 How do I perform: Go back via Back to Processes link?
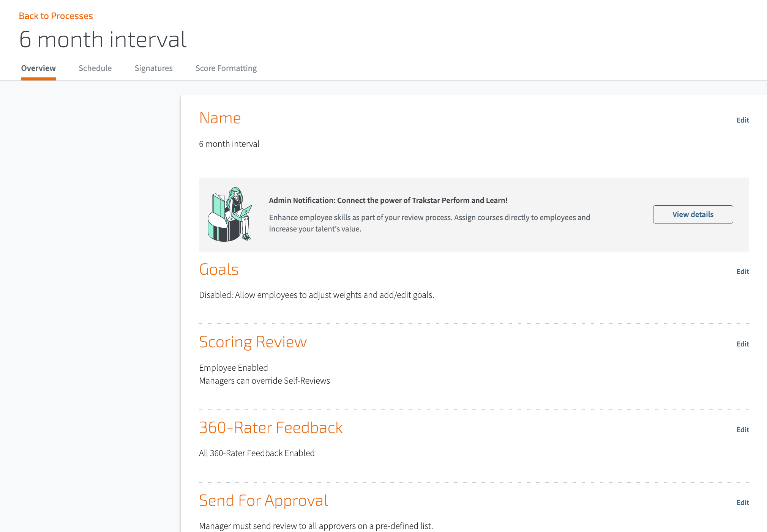point(56,16)
